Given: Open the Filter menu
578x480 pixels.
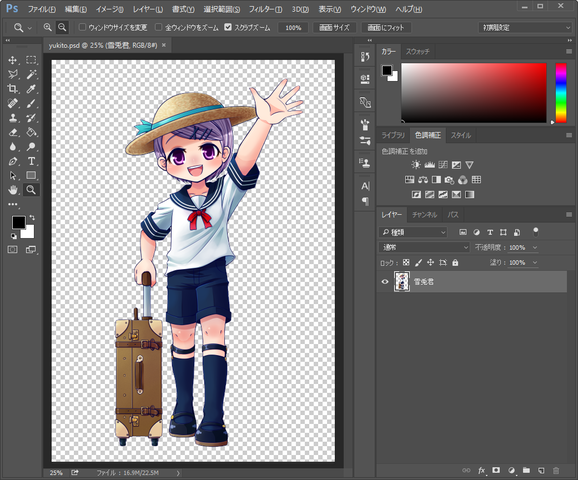Looking at the screenshot, I should coord(265,9).
